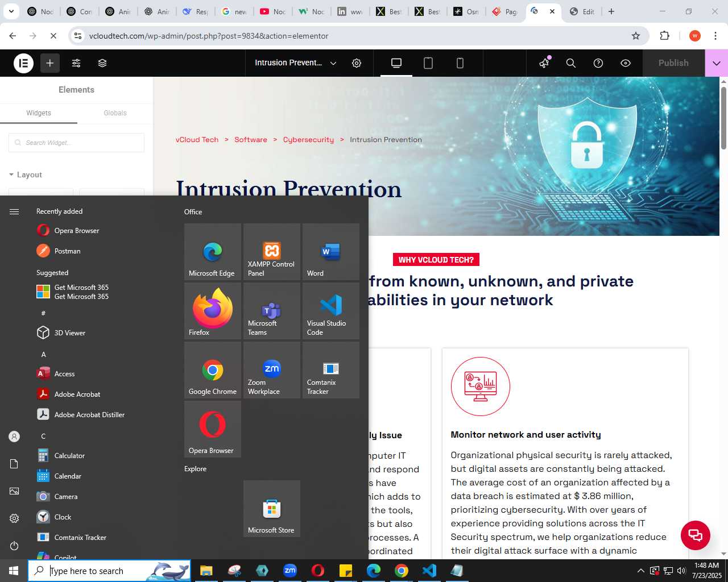Open the Intrusion Prevent... document dropdown
Screen dimensions: 728x582
point(296,63)
